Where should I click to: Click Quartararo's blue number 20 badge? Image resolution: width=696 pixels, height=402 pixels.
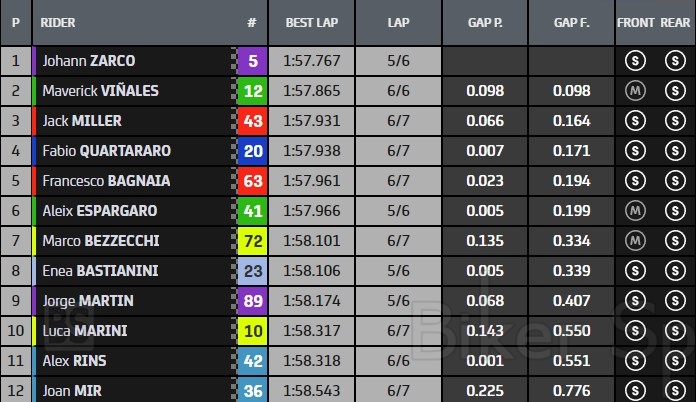coord(253,151)
